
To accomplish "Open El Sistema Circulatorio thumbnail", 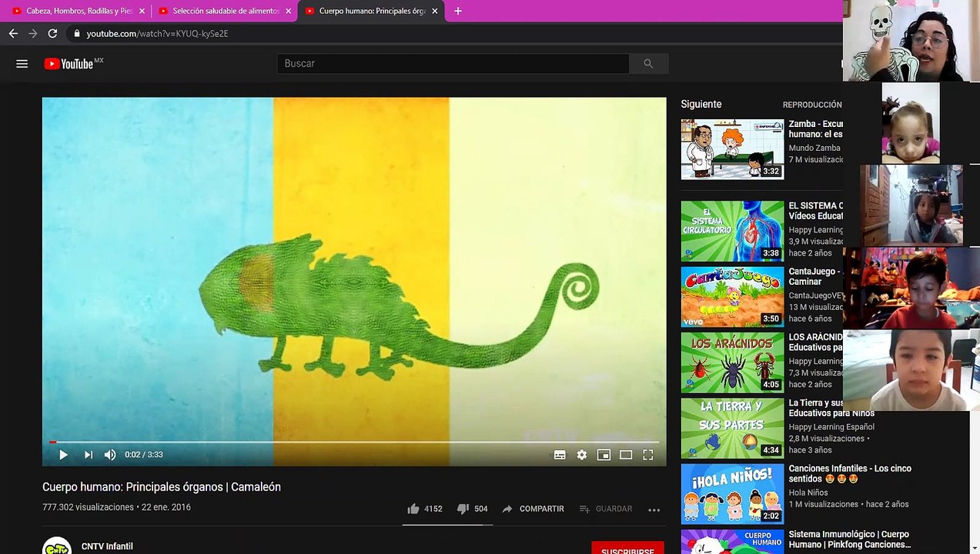I will (732, 231).
